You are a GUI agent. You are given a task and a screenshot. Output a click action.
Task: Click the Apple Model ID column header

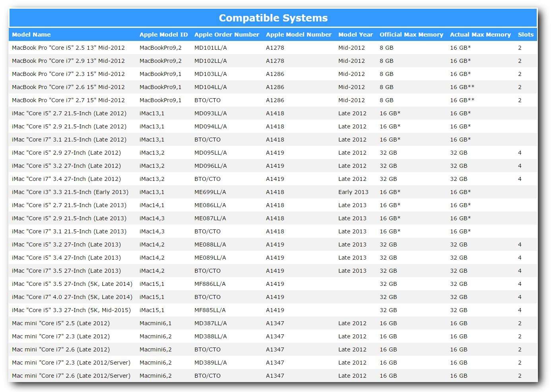tap(163, 35)
